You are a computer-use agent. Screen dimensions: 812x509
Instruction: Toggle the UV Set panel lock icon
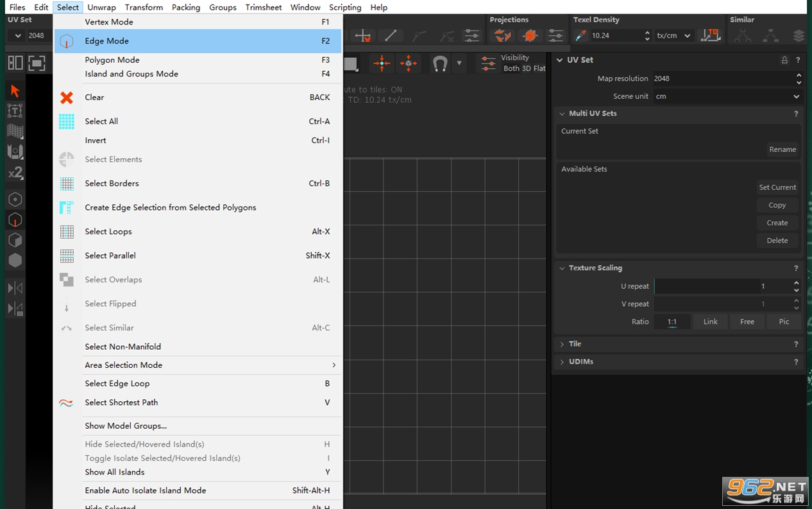[784, 60]
